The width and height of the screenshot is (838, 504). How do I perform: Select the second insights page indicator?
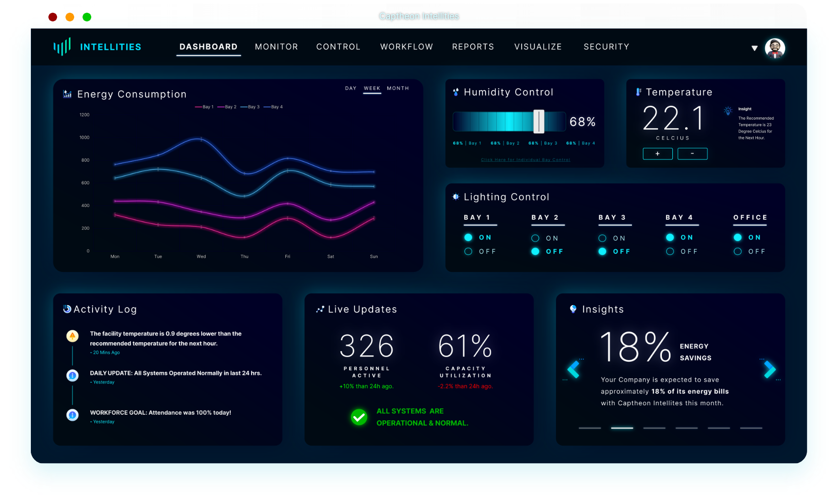tap(622, 428)
